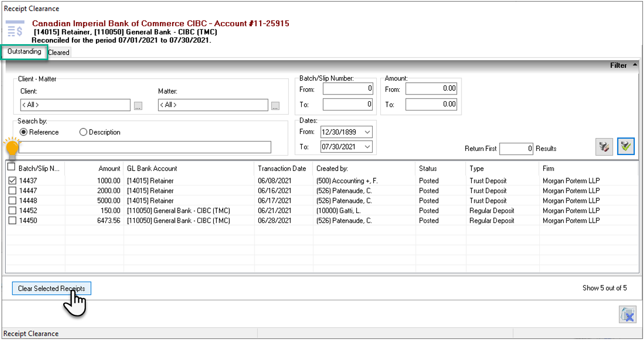Sort by the Created by column header
The width and height of the screenshot is (644, 340).
click(x=364, y=168)
